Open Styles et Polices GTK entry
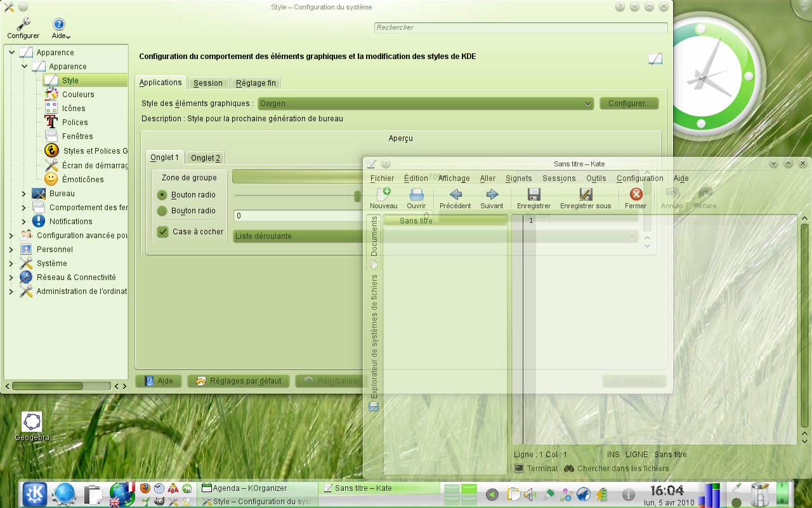Image resolution: width=812 pixels, height=508 pixels. [95, 150]
